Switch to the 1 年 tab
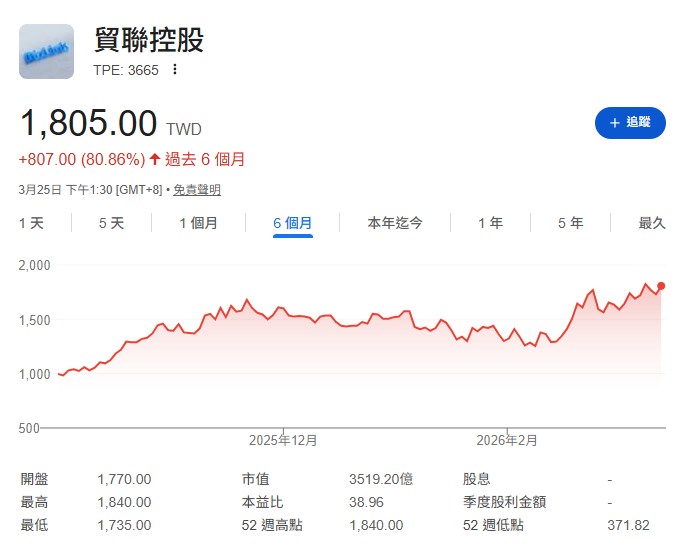The height and width of the screenshot is (555, 676). [x=491, y=223]
